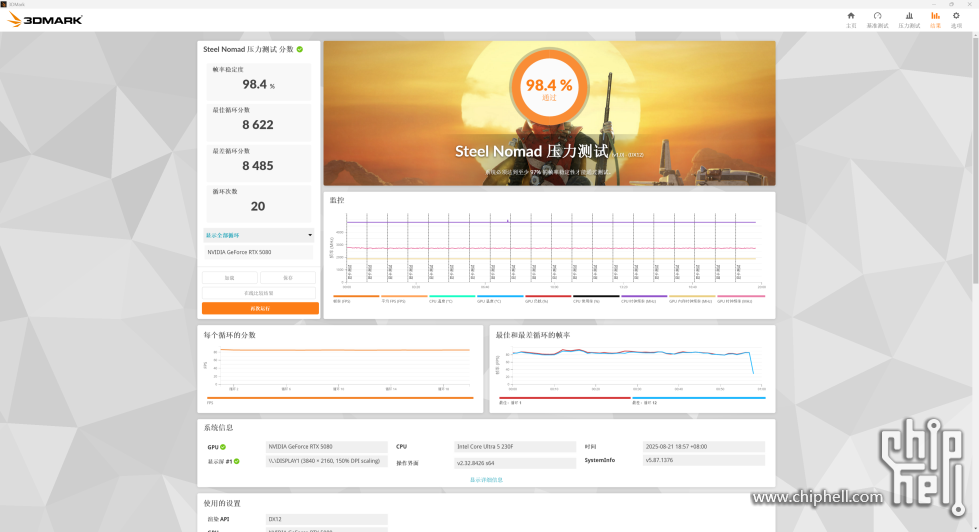Click the green GPU status check icon
The image size is (979, 532).
point(223,447)
